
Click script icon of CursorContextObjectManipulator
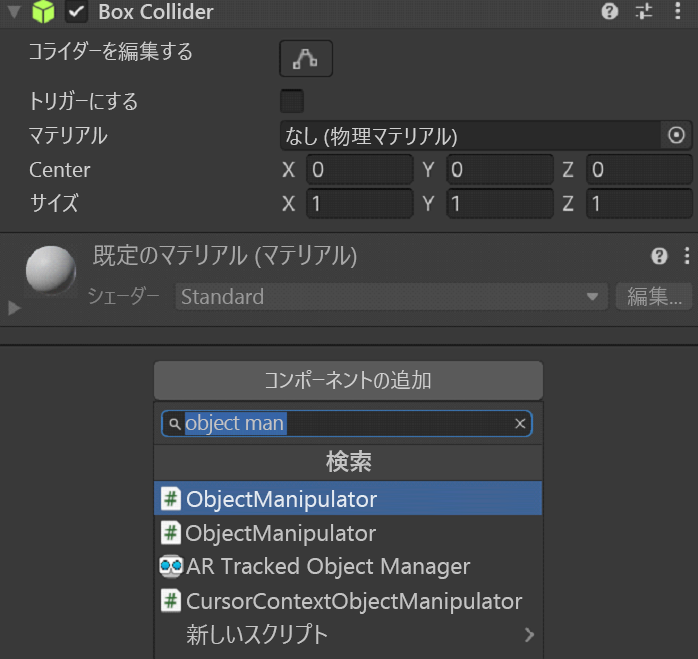pyautogui.click(x=171, y=601)
